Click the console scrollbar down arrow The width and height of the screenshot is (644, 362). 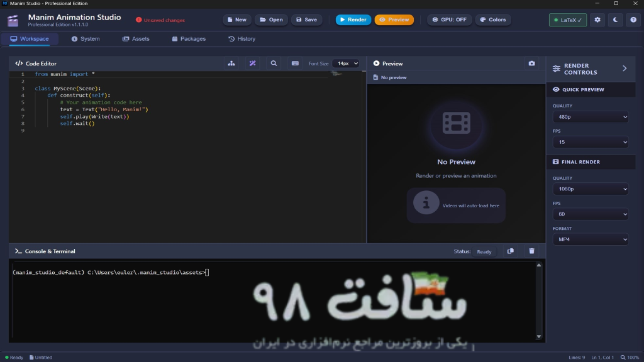[539, 337]
